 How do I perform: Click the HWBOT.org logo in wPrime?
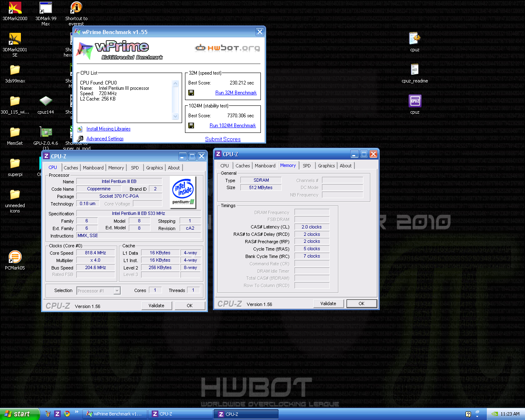tap(227, 48)
